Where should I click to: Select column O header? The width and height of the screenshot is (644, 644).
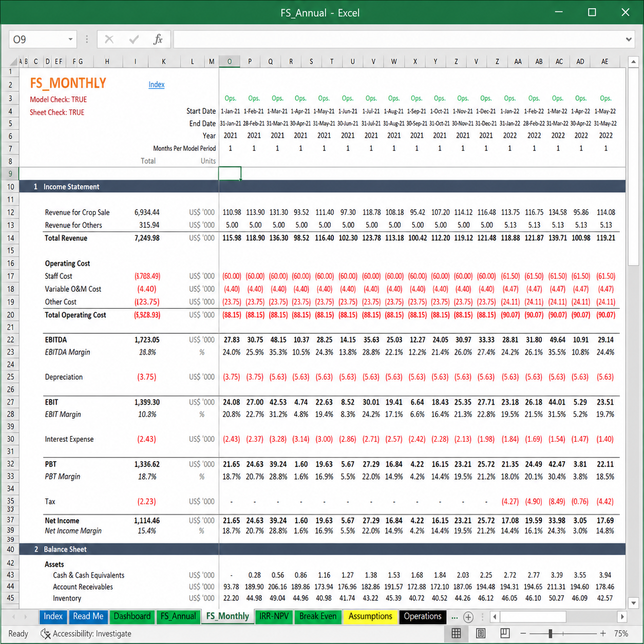pos(230,62)
